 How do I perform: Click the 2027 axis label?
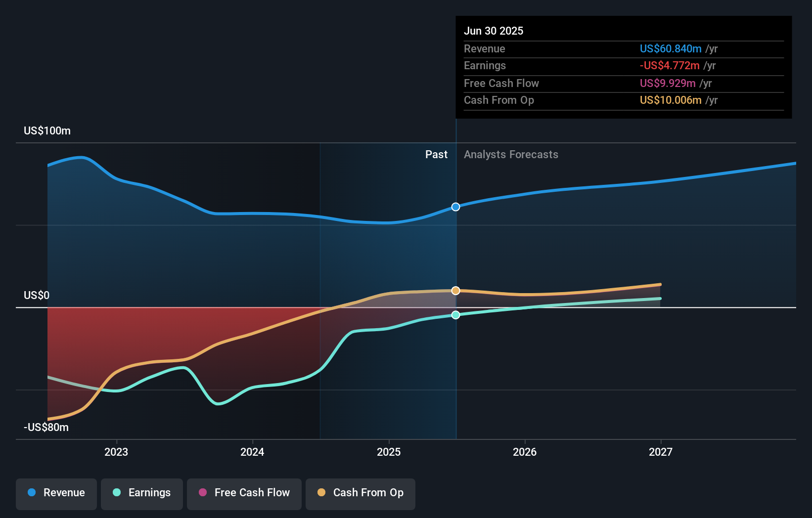[x=662, y=451]
